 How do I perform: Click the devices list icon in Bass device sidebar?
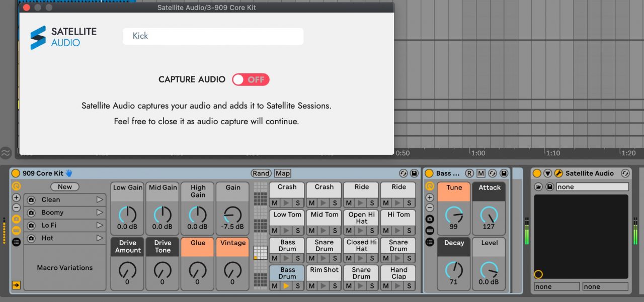coord(430,242)
